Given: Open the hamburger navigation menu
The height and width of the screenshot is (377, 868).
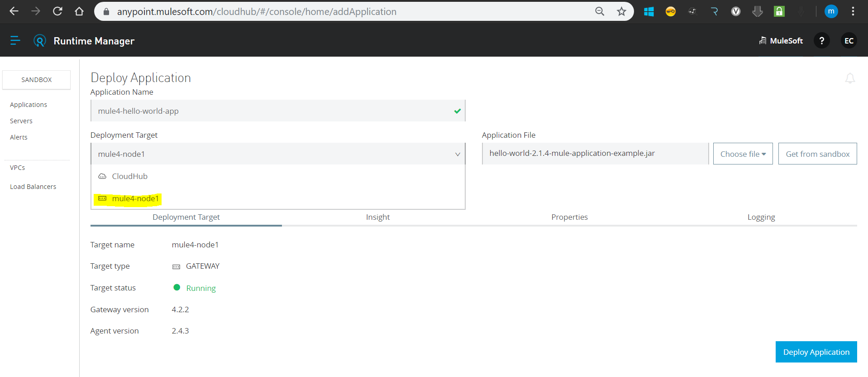Looking at the screenshot, I should point(15,41).
